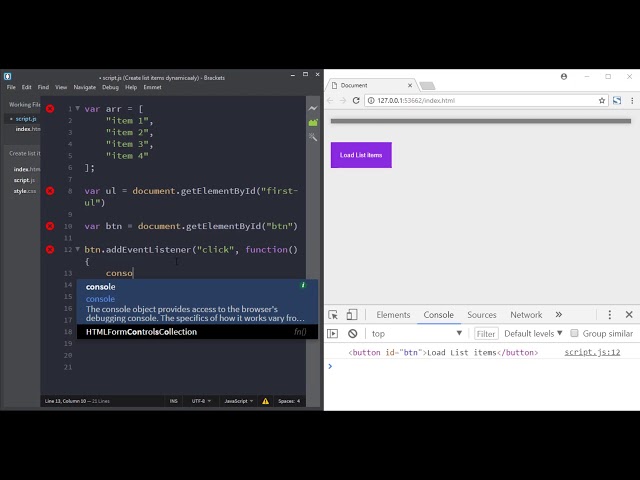Open DevTools customize three-dot menu

click(x=610, y=315)
